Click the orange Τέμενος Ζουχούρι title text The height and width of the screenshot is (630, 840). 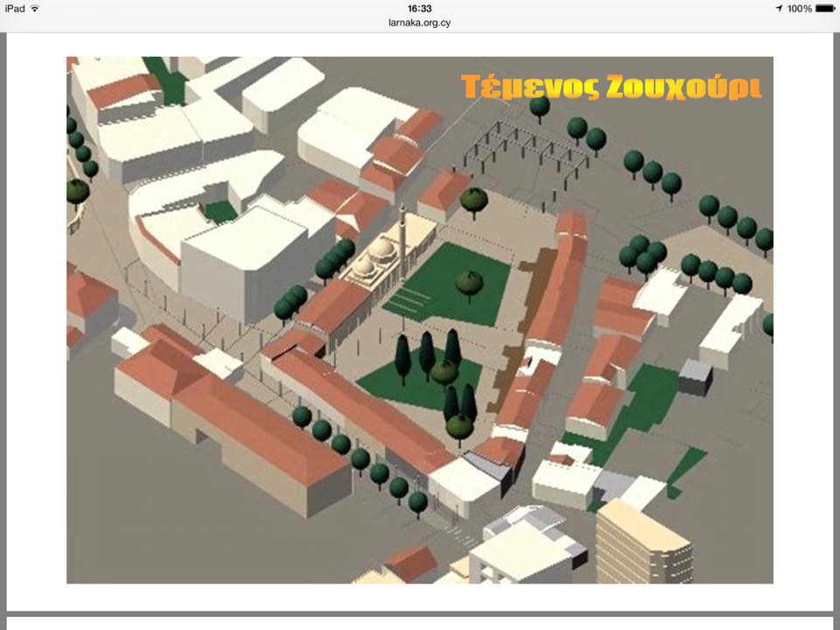pos(611,87)
